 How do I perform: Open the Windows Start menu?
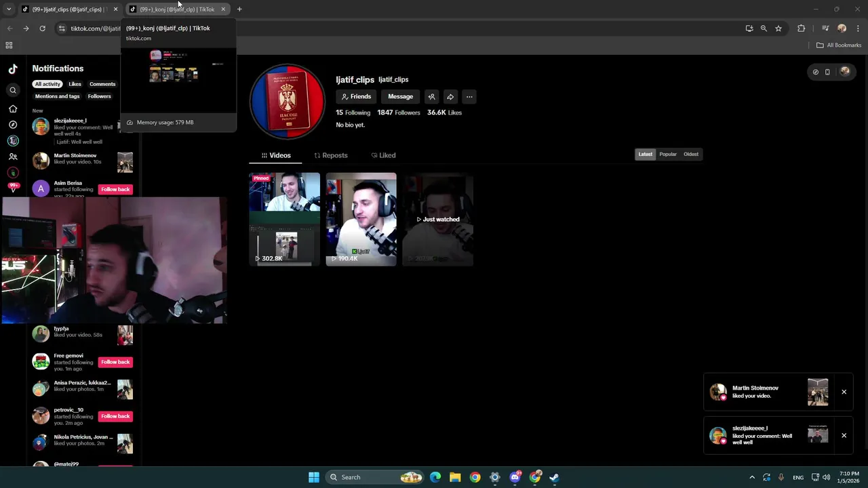314,477
